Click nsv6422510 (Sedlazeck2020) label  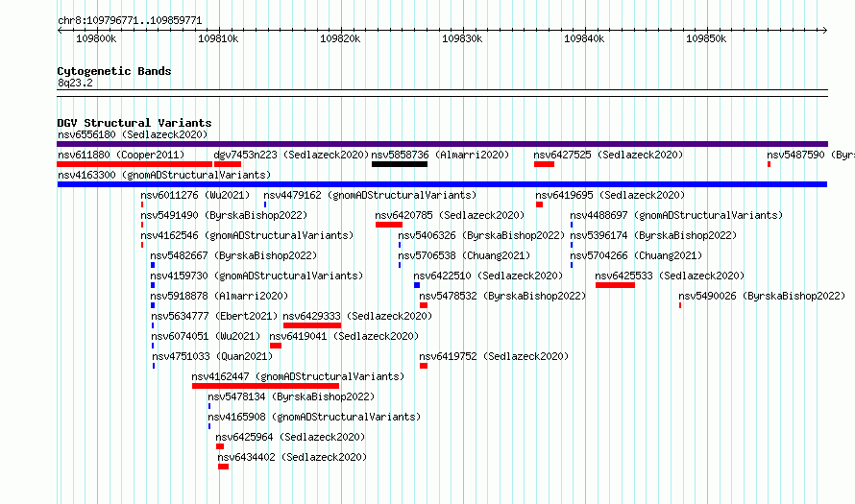488,276
